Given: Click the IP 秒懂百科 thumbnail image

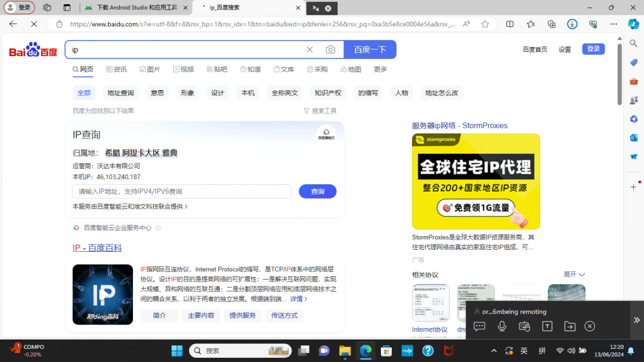Looking at the screenshot, I should point(103,295).
